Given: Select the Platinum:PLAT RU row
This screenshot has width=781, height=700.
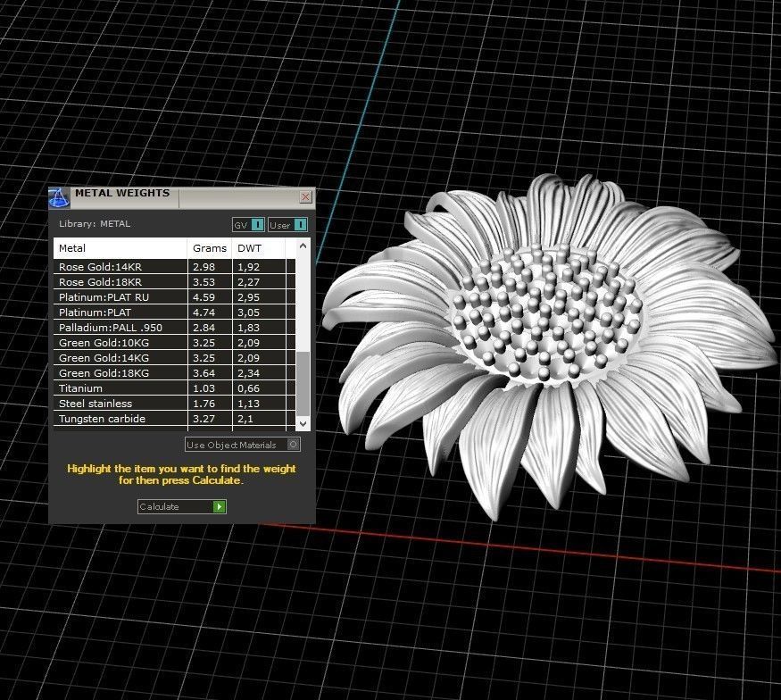Looking at the screenshot, I should click(174, 297).
